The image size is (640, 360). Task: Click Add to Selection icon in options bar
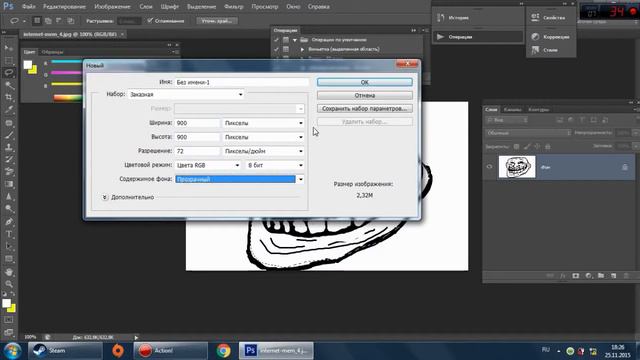(x=48, y=20)
